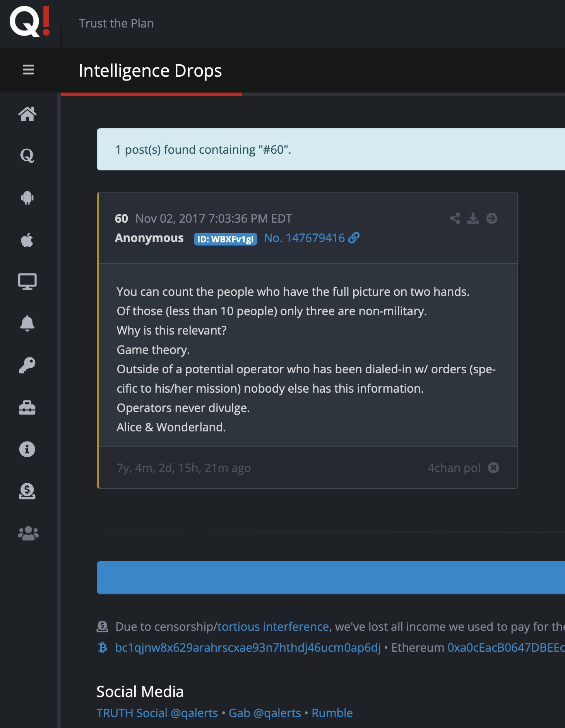Click the Android app icon

tap(27, 197)
